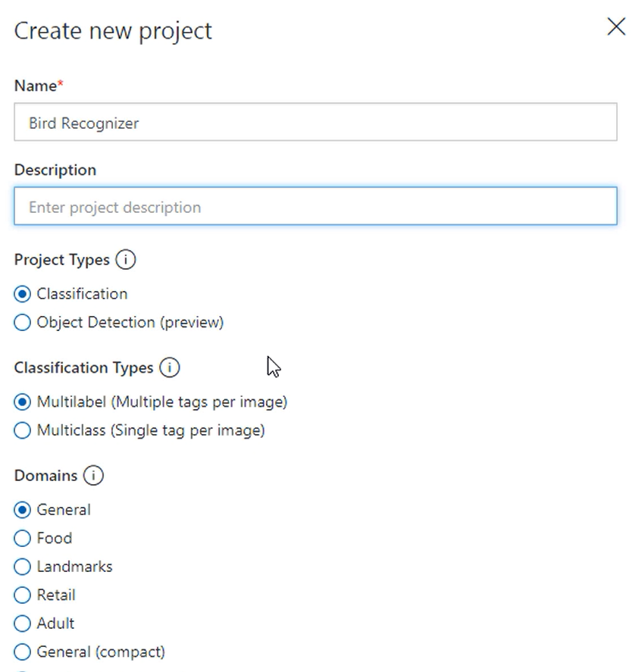Click the Multiclass option label text
Viewport: 642px width, 672px height.
point(151,430)
